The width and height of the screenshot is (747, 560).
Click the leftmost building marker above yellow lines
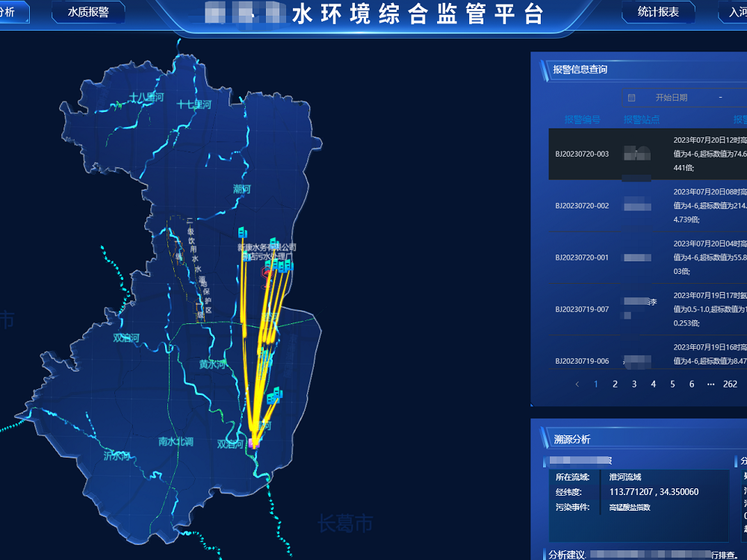pos(242,234)
